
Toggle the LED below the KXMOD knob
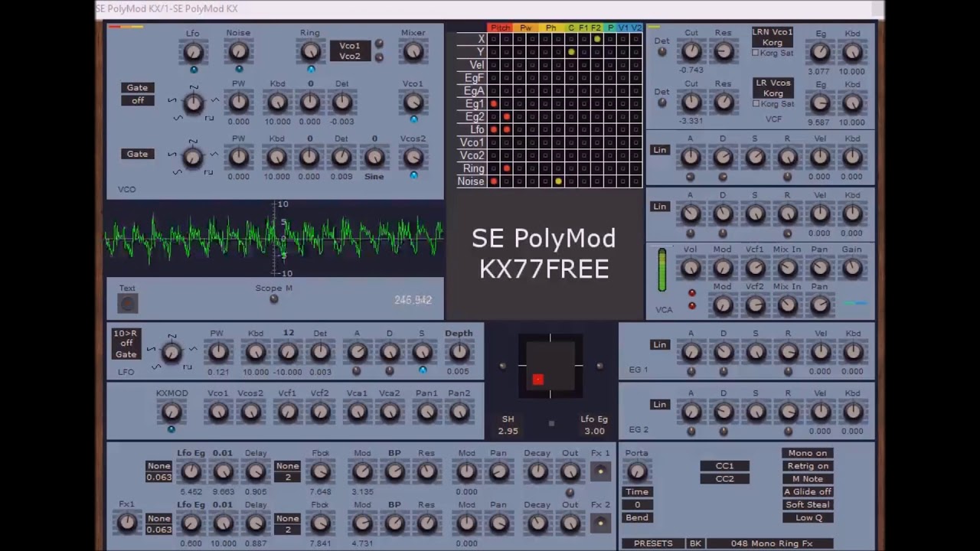tap(171, 430)
